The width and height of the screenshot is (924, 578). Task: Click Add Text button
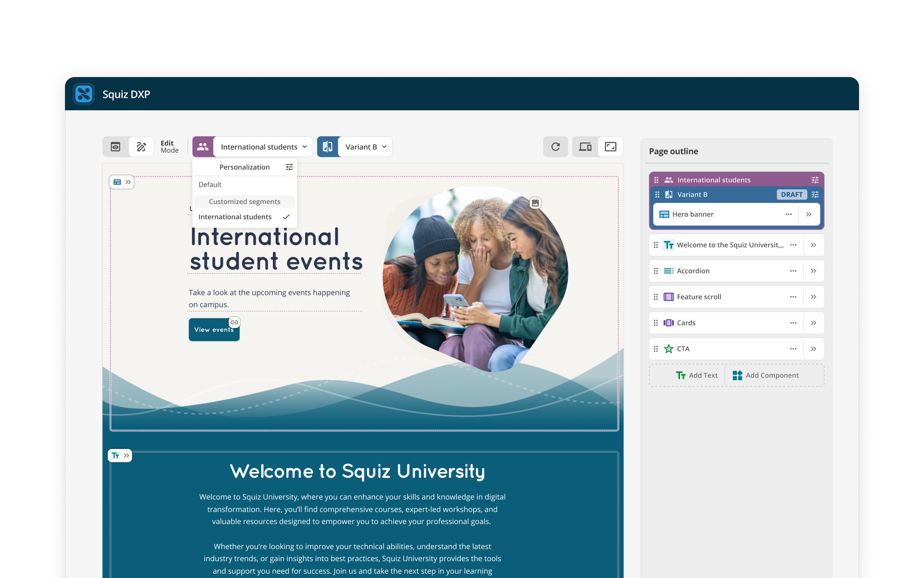point(696,376)
